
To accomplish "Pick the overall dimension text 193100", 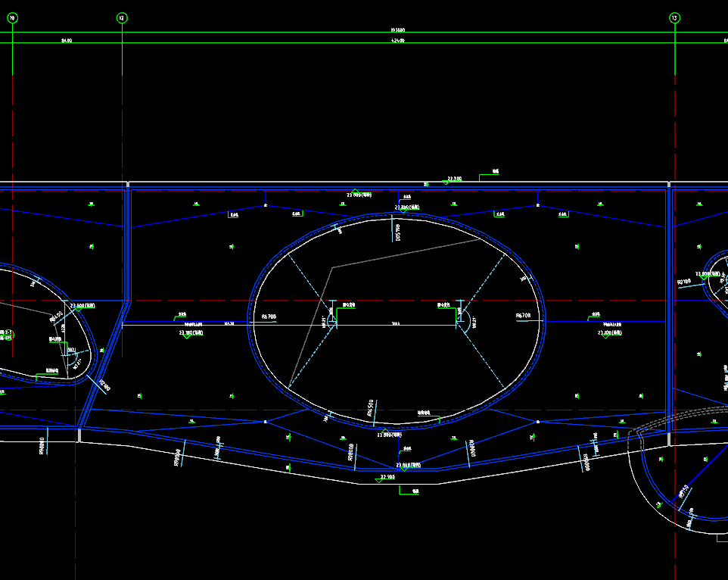I will tap(398, 30).
